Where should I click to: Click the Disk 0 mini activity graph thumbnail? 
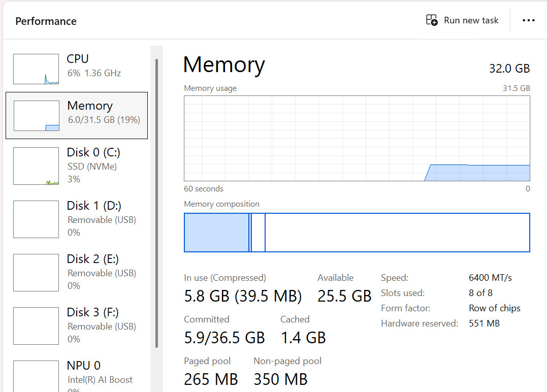point(36,166)
